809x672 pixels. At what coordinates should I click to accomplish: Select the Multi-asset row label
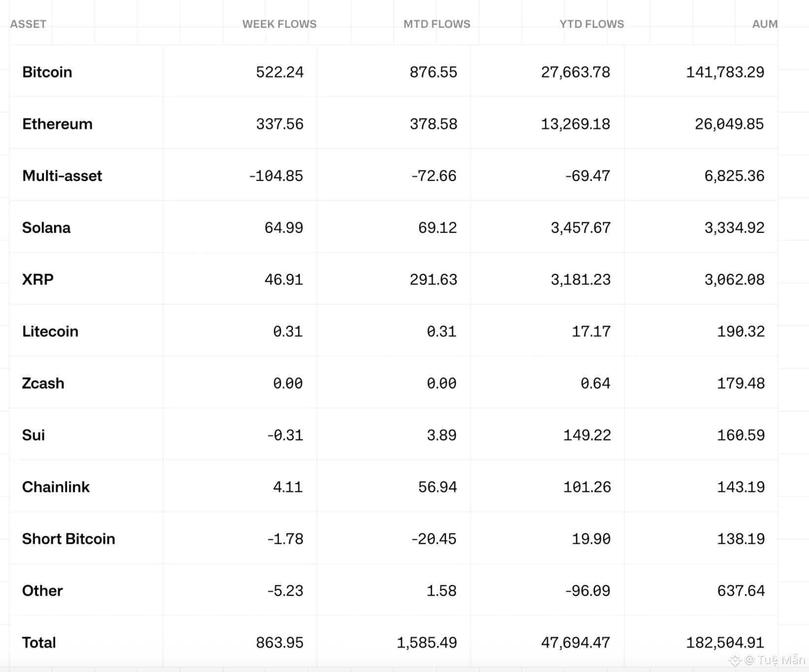pyautogui.click(x=62, y=176)
